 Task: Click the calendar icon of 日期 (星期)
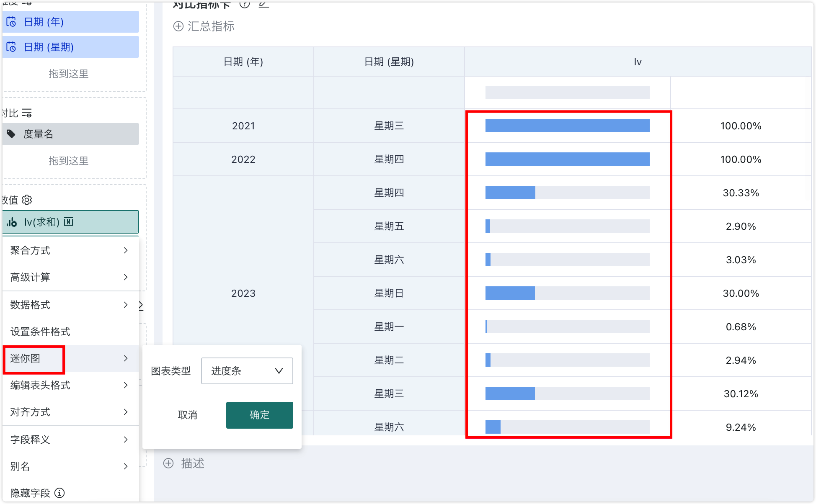click(x=11, y=47)
